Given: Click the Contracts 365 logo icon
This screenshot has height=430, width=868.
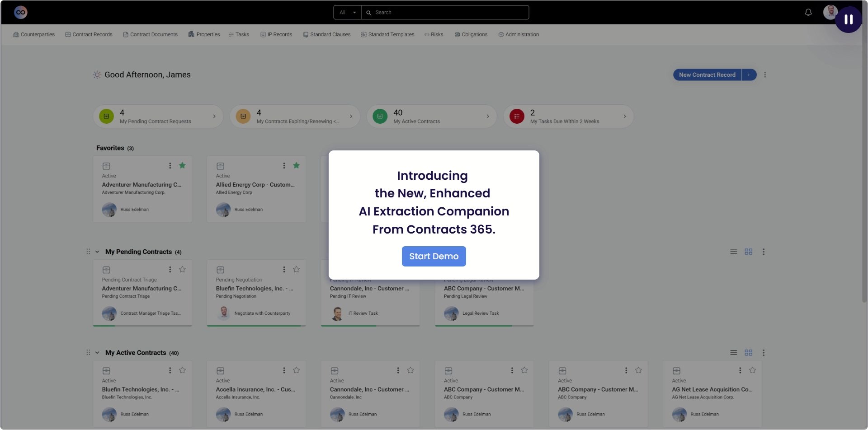Looking at the screenshot, I should pyautogui.click(x=21, y=12).
